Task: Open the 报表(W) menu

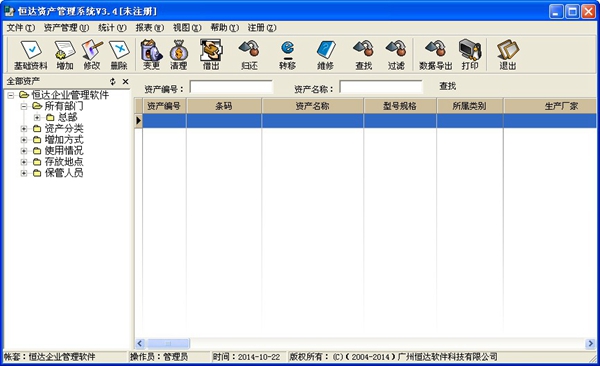Action: [x=150, y=28]
